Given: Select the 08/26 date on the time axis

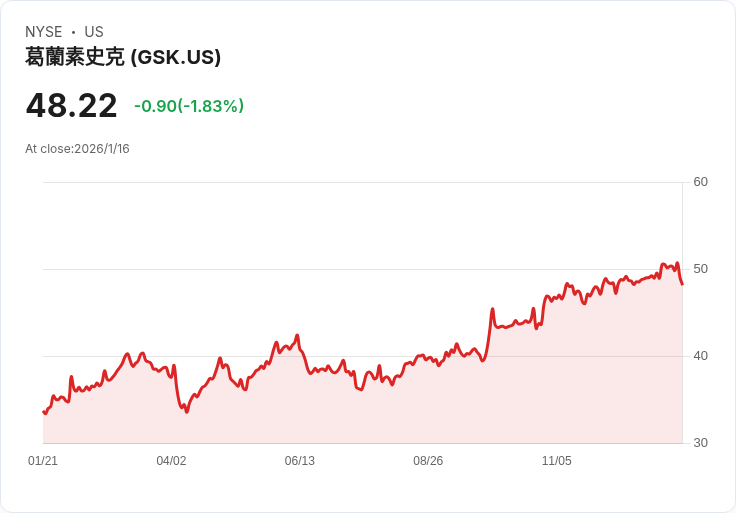Looking at the screenshot, I should point(428,461).
